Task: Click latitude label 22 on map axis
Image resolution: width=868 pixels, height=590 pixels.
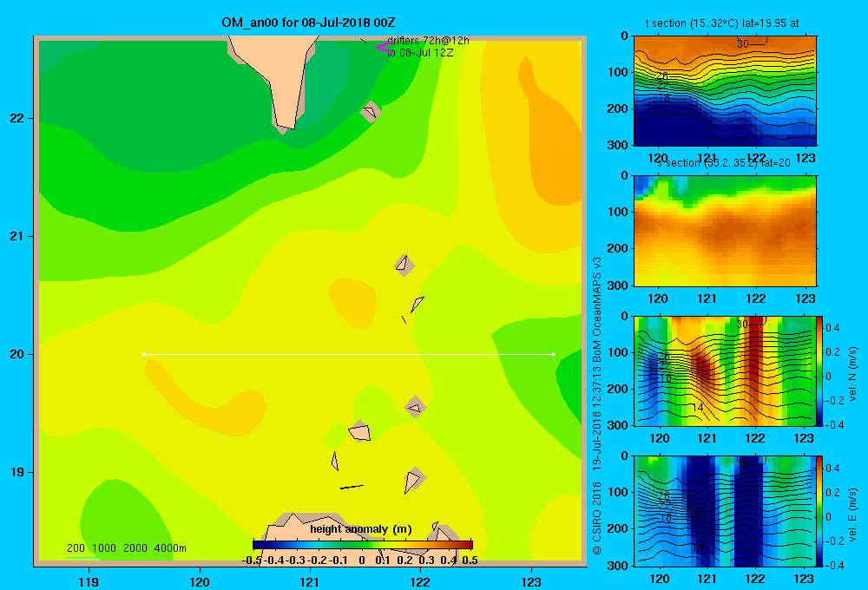Action: pyautogui.click(x=17, y=118)
